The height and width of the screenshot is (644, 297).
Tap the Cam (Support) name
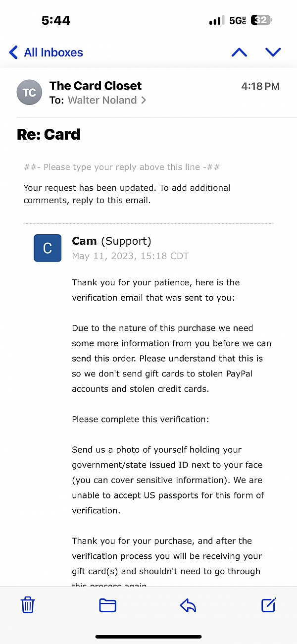111,241
